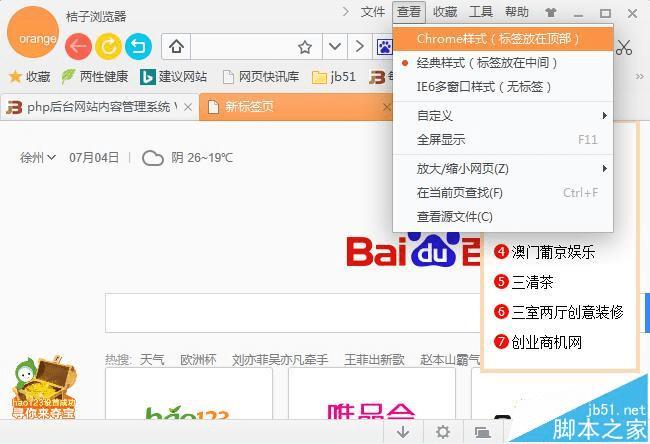This screenshot has width=650, height=444.
Task: Select IE6多窗口样式 without tabs option
Action: point(503,87)
